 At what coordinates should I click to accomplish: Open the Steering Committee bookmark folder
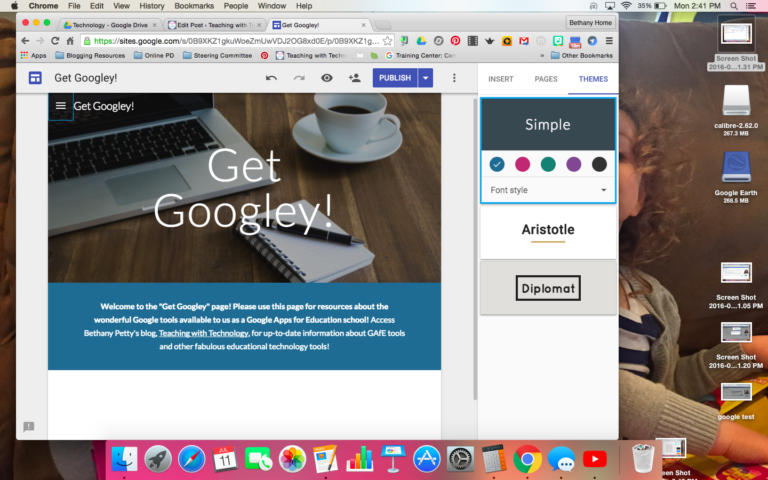(x=217, y=55)
